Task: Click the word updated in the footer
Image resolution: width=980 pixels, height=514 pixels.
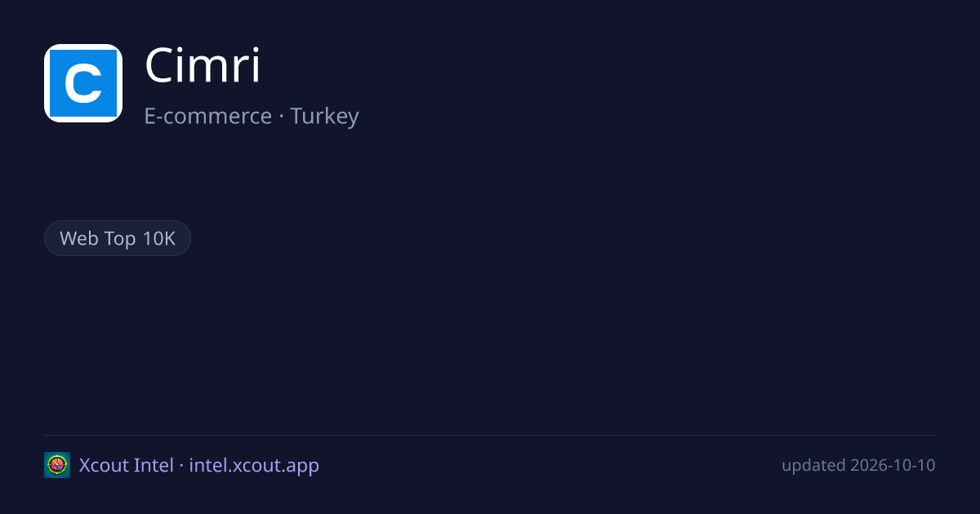Action: click(x=813, y=466)
